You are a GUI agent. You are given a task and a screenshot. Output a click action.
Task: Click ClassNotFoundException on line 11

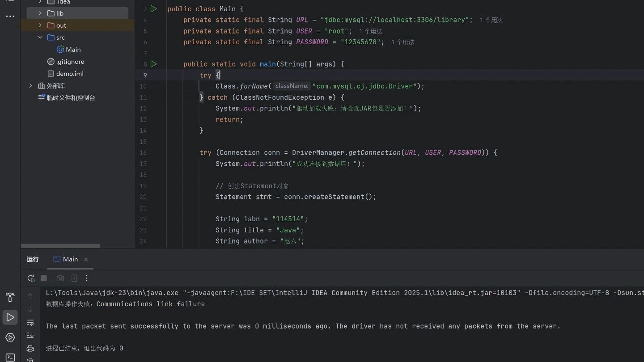[280, 97]
